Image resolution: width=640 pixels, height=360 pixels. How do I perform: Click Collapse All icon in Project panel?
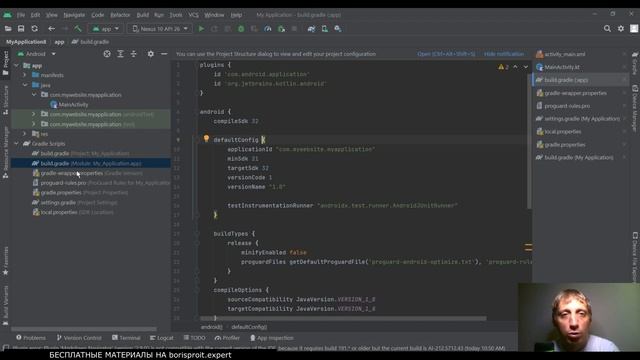(x=133, y=54)
